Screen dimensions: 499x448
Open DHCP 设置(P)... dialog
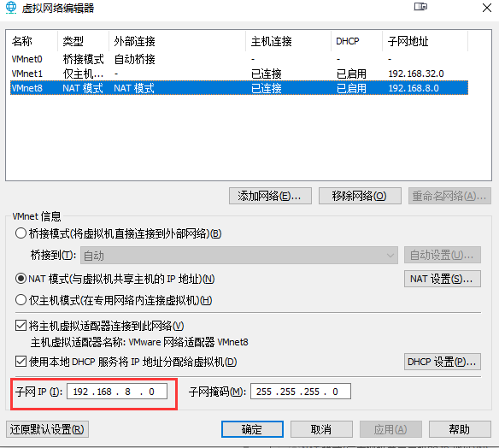point(443,362)
